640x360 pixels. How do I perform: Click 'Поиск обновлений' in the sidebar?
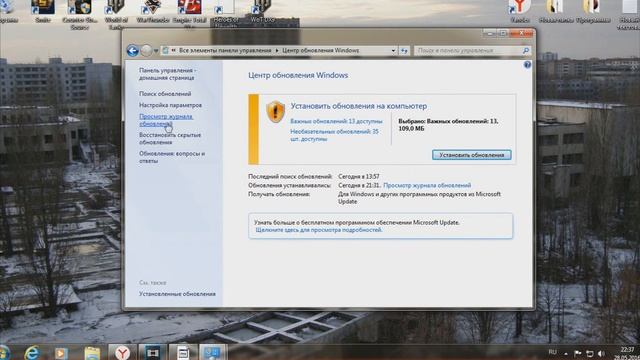[165, 94]
